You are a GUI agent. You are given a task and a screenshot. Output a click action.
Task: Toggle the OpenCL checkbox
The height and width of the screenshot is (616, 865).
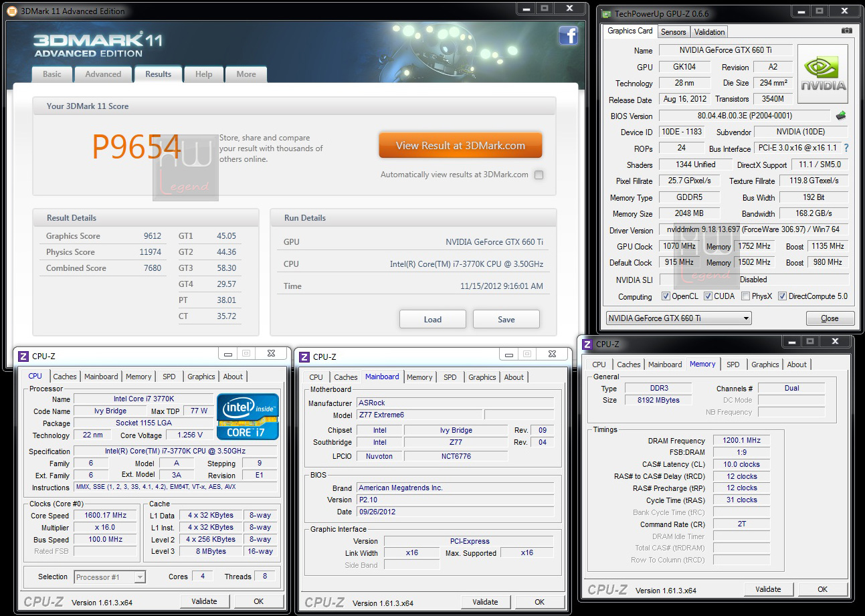click(666, 296)
